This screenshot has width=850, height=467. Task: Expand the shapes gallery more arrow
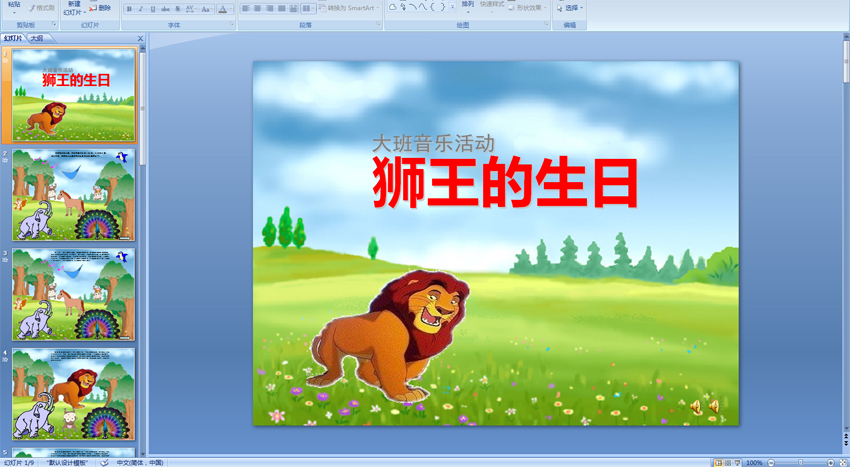pyautogui.click(x=452, y=7)
